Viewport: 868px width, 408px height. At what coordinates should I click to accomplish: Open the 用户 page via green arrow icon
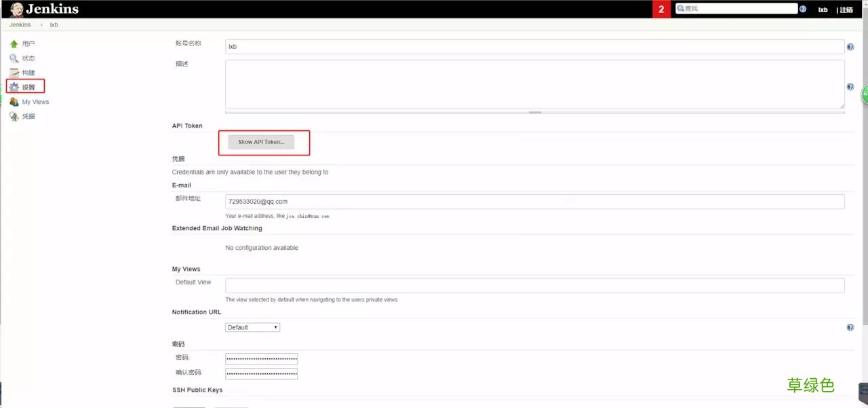pos(14,43)
